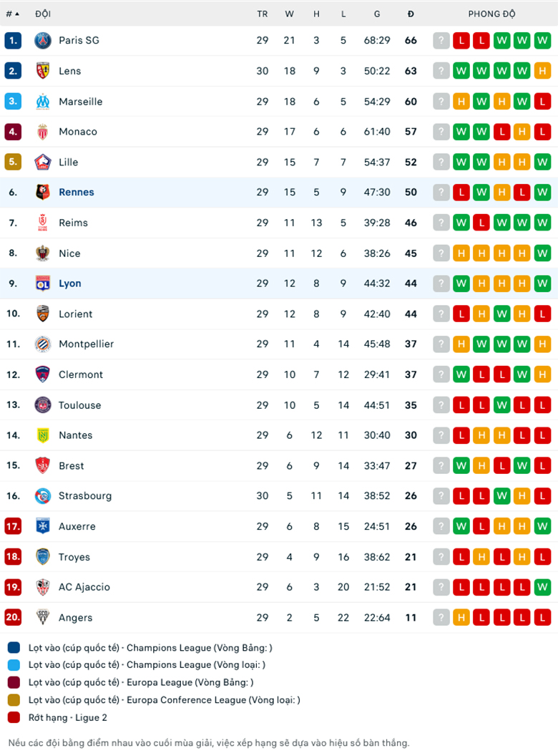Select the red L badge in Troyes form row
The image size is (558, 756).
point(461,557)
